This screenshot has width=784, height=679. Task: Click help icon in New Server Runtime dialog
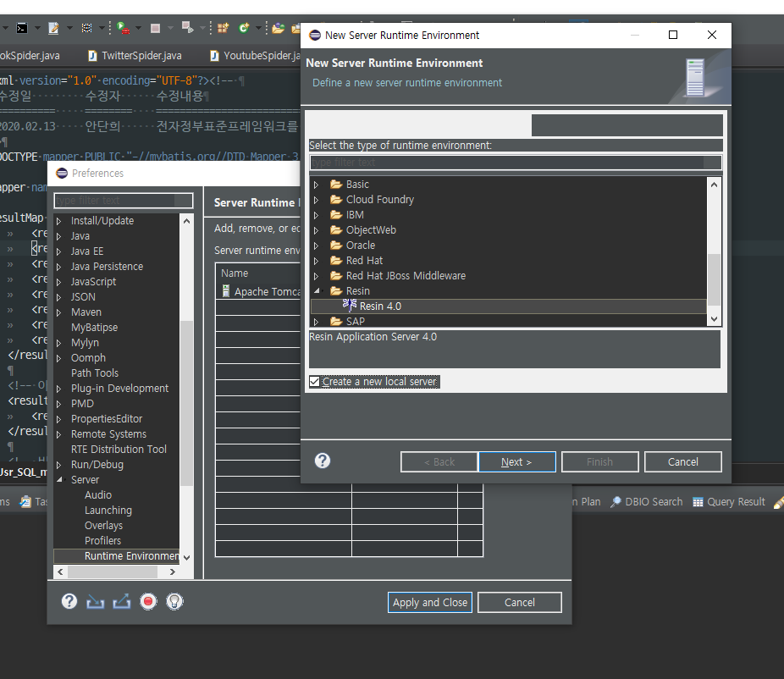[x=323, y=461]
